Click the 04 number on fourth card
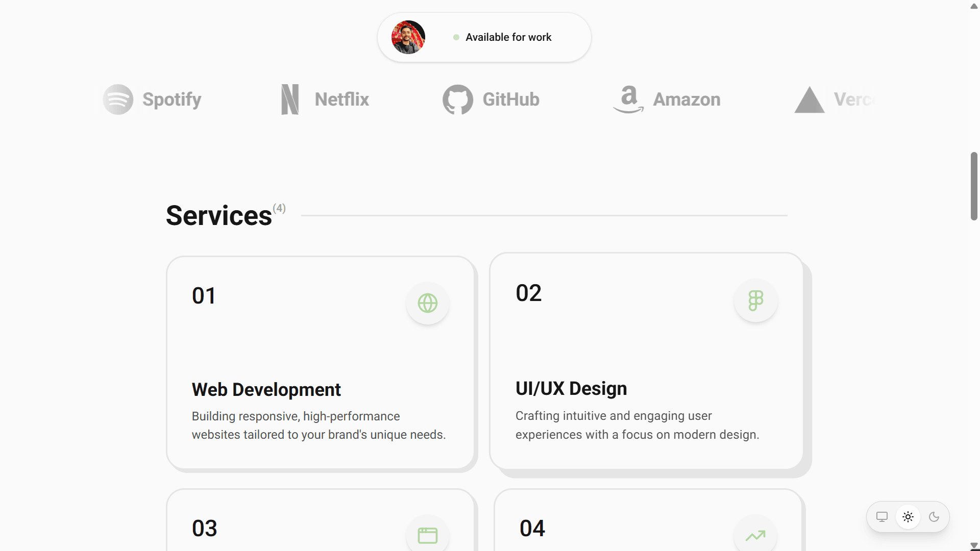This screenshot has width=980, height=551. [x=532, y=529]
